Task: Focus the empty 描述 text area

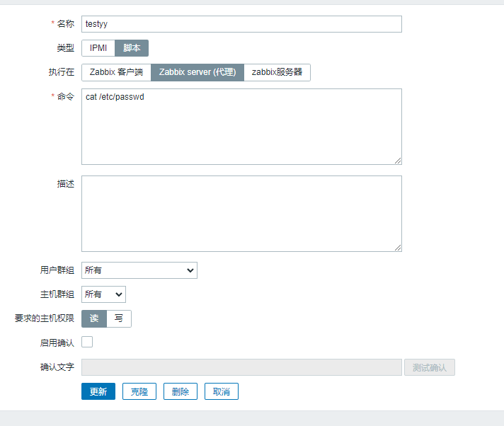Action: pyautogui.click(x=241, y=214)
